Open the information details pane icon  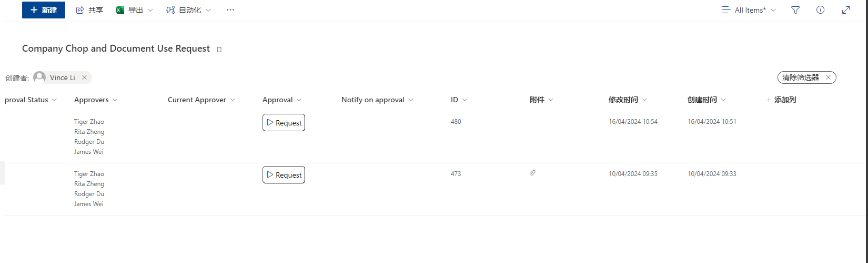820,10
